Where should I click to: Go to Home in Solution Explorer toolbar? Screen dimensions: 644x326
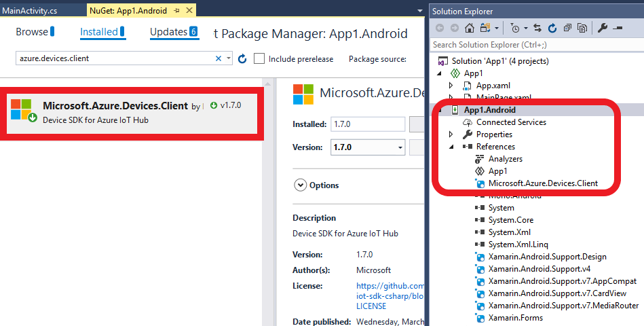coord(470,28)
